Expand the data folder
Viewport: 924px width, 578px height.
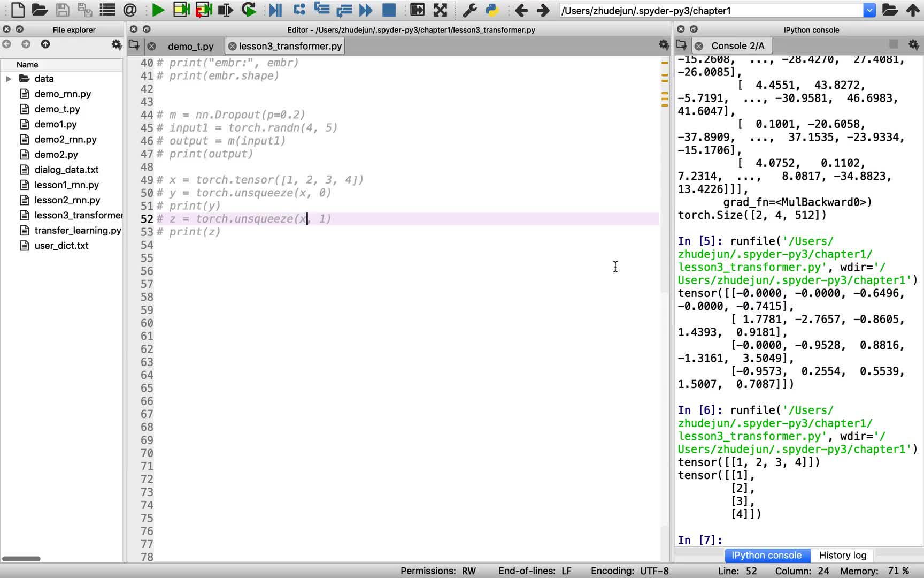8,79
